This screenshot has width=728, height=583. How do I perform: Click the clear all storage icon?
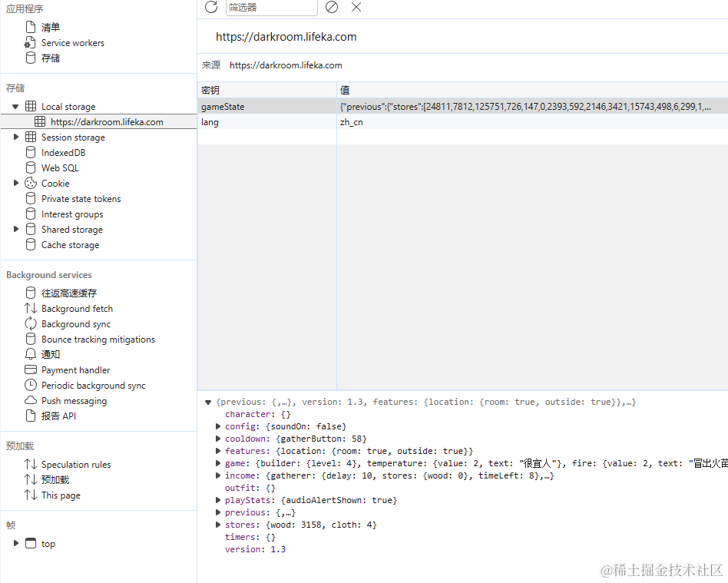(332, 7)
